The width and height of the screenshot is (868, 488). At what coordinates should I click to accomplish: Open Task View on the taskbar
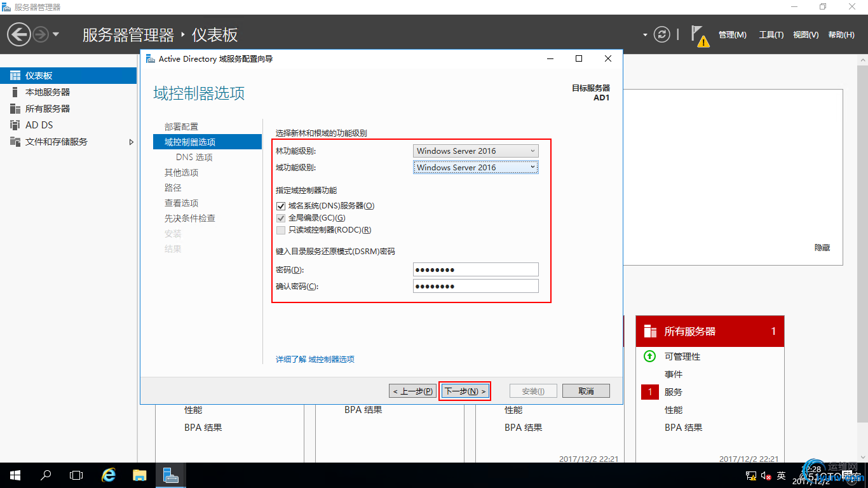click(x=76, y=475)
